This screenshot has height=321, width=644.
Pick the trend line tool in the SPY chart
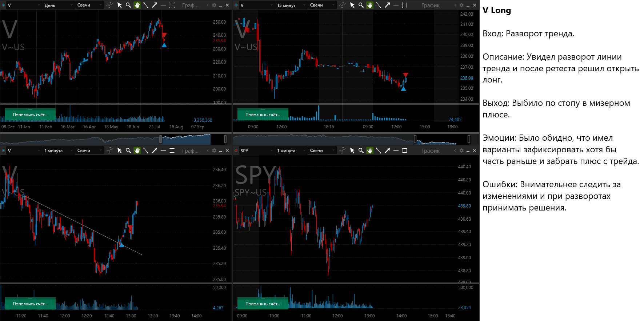[x=379, y=151]
